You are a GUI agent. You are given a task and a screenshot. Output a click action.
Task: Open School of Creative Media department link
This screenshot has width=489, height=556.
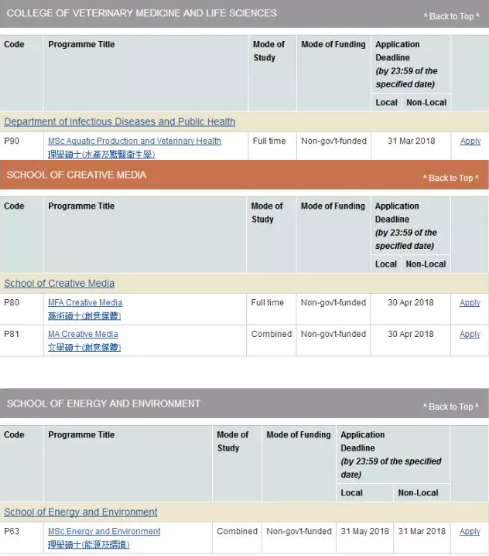coord(59,283)
